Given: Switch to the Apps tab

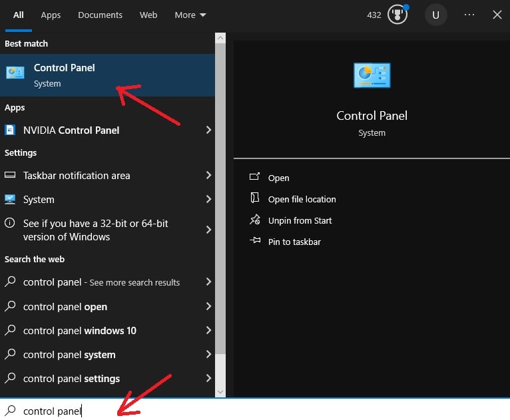Looking at the screenshot, I should click(51, 15).
